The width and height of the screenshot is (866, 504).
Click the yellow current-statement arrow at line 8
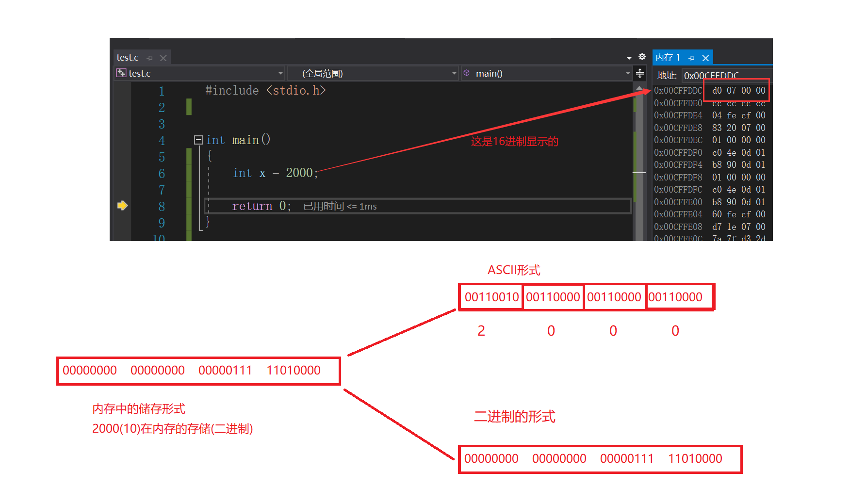coord(122,206)
